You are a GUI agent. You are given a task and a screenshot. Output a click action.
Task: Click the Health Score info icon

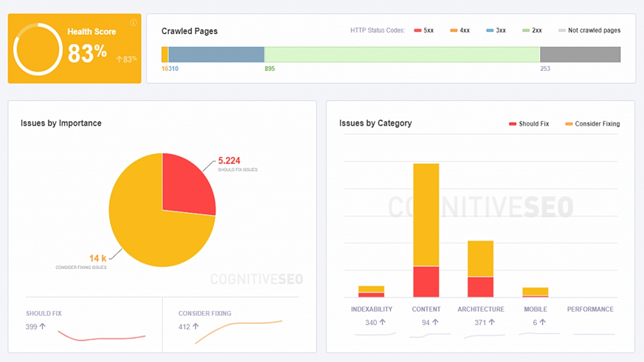pyautogui.click(x=133, y=22)
